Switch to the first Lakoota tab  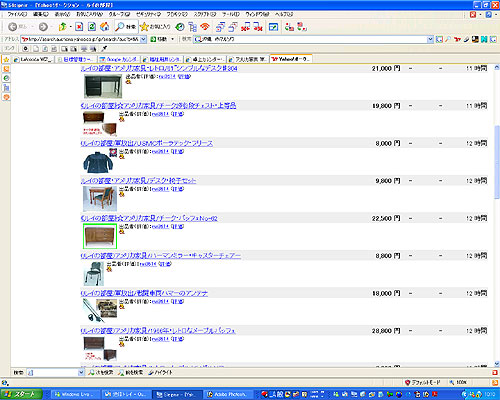point(33,59)
